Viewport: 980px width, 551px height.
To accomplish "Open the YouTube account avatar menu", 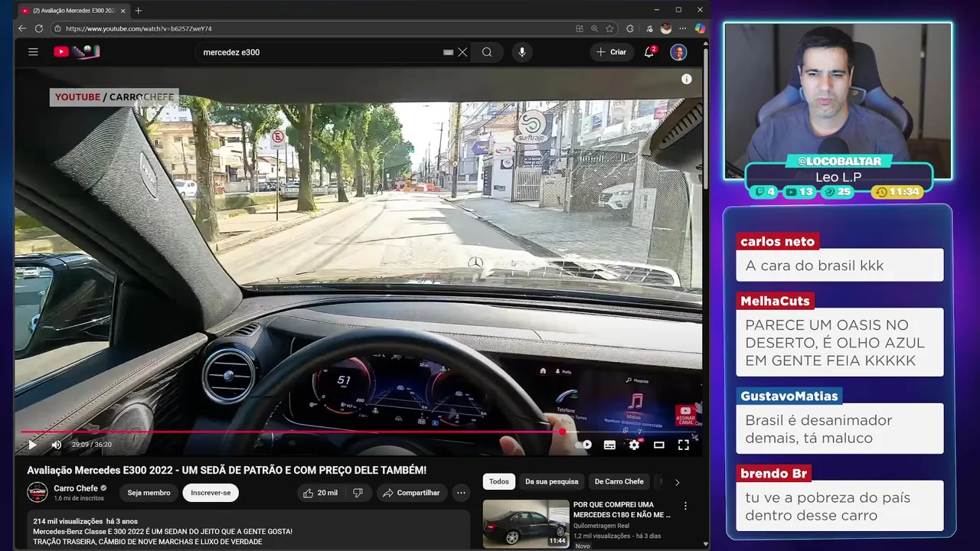I will pyautogui.click(x=678, y=52).
